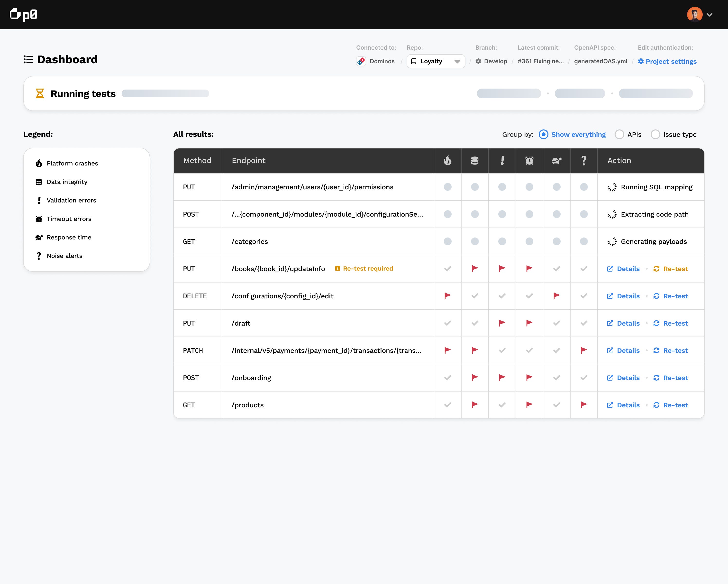
Task: Click the p0 logo icon
Action: point(15,14)
